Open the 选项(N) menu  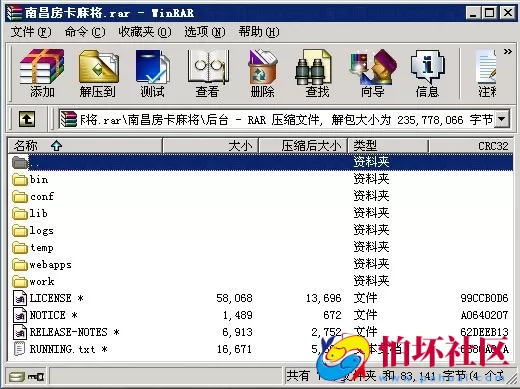(x=205, y=32)
